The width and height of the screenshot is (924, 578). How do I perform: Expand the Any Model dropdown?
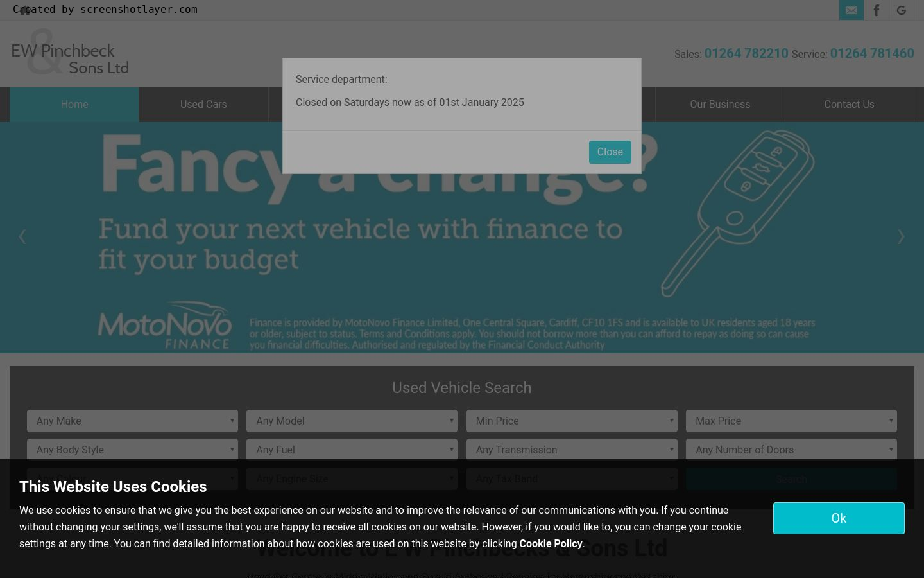click(352, 421)
